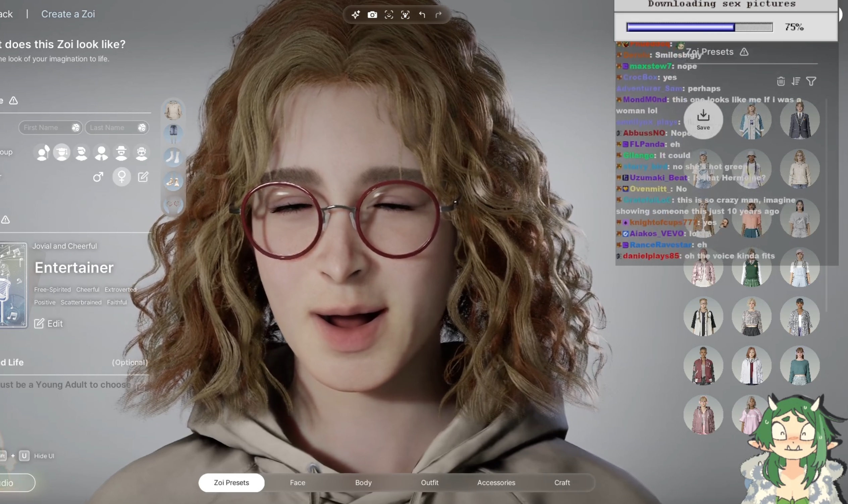Select the male gender option
Screen dimensions: 848x504
(x=98, y=177)
